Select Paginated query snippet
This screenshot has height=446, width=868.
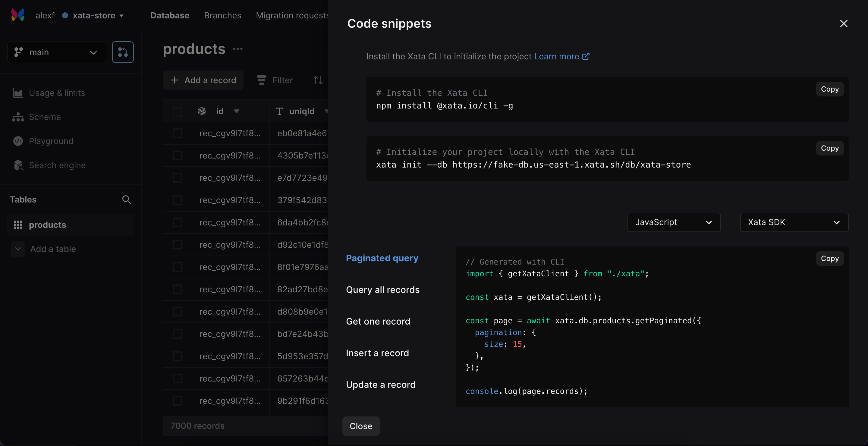(x=382, y=258)
